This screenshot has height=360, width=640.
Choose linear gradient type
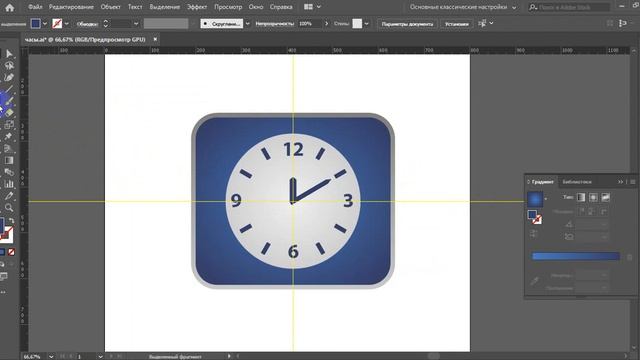(x=581, y=197)
